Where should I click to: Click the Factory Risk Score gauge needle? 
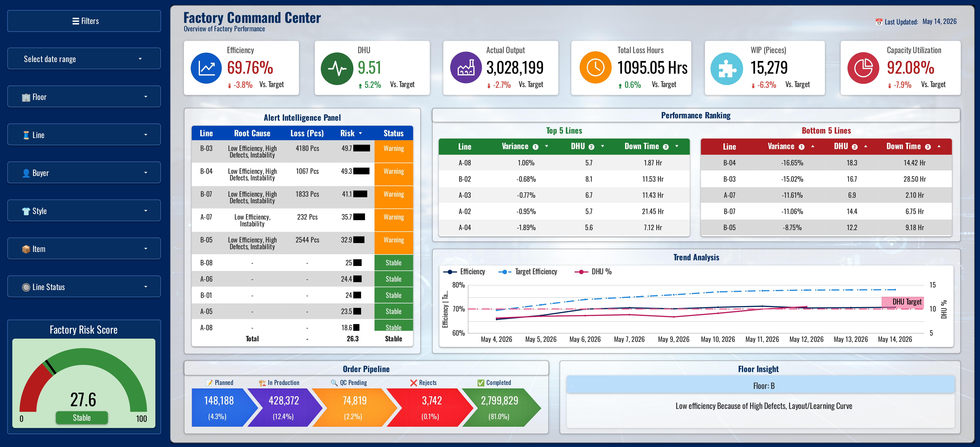coord(51,367)
